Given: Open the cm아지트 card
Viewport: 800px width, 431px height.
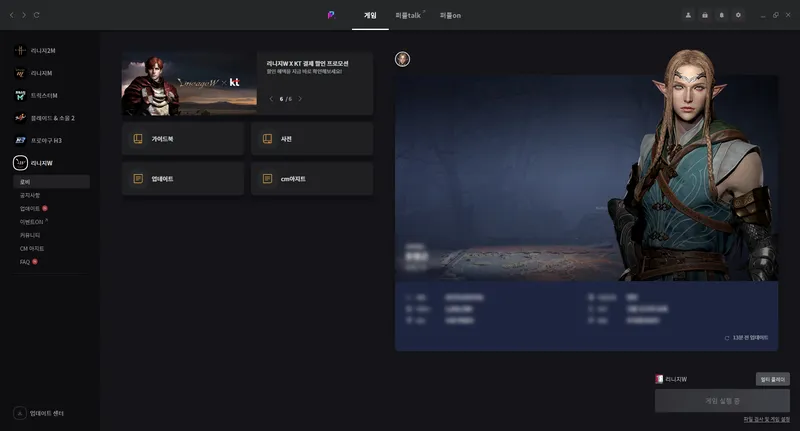Looking at the screenshot, I should pyautogui.click(x=312, y=179).
